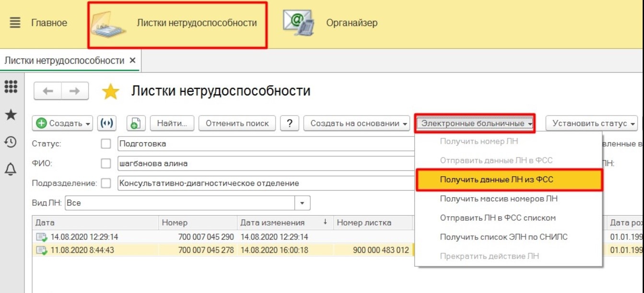Open Favorites star in left sidebar
Viewport: 644px width, 293px height.
pos(11,114)
